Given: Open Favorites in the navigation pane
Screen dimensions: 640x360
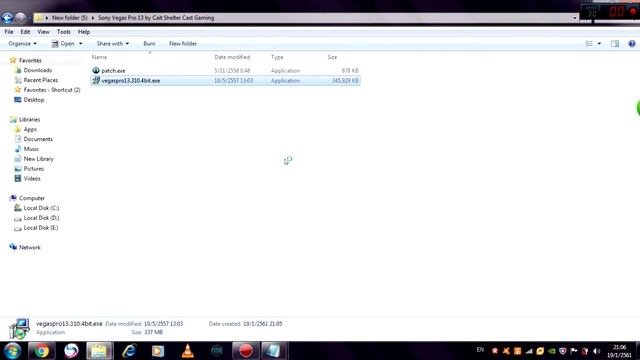Looking at the screenshot, I should (30, 60).
